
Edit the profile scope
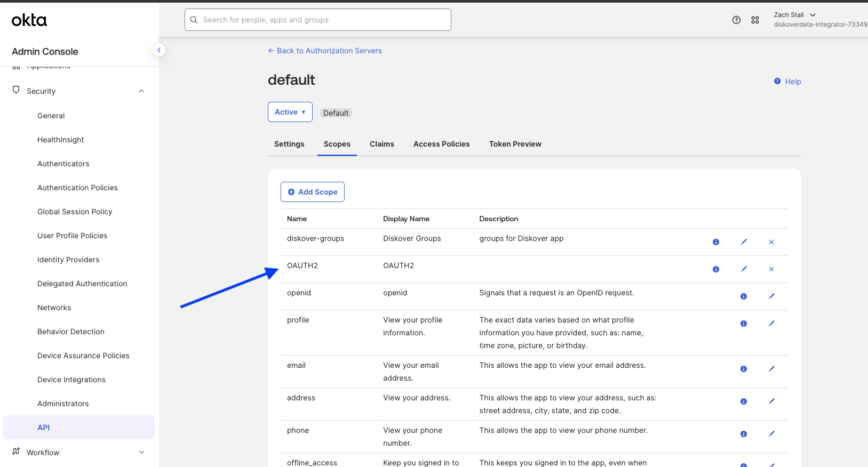pyautogui.click(x=771, y=324)
